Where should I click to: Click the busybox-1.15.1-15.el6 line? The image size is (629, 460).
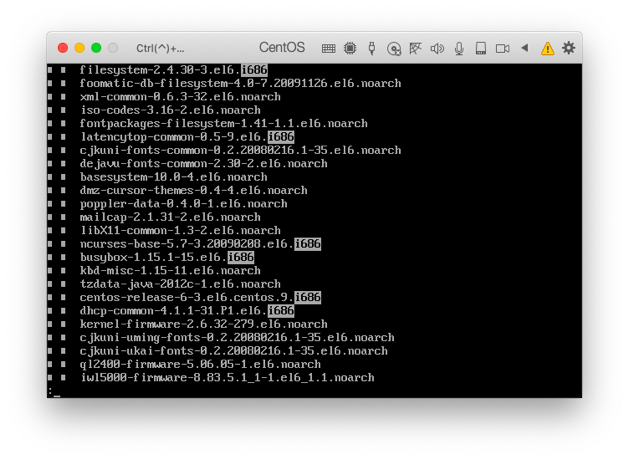pos(167,257)
